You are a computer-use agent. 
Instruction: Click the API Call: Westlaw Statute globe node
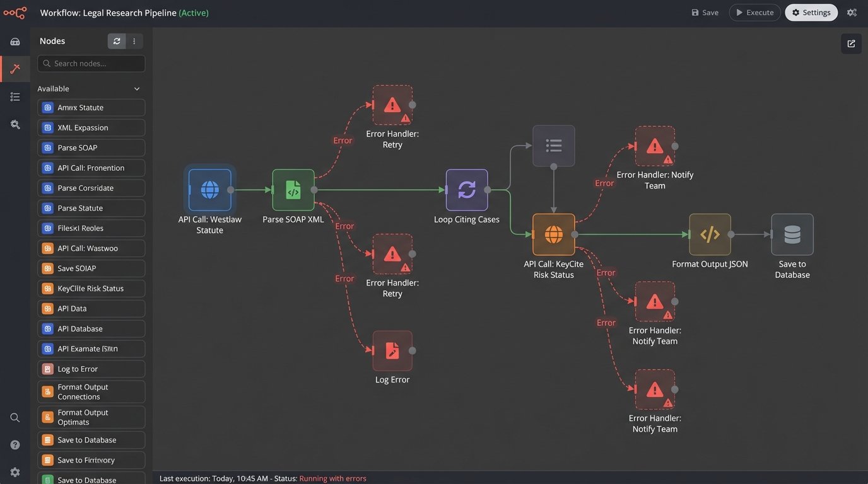pyautogui.click(x=209, y=190)
